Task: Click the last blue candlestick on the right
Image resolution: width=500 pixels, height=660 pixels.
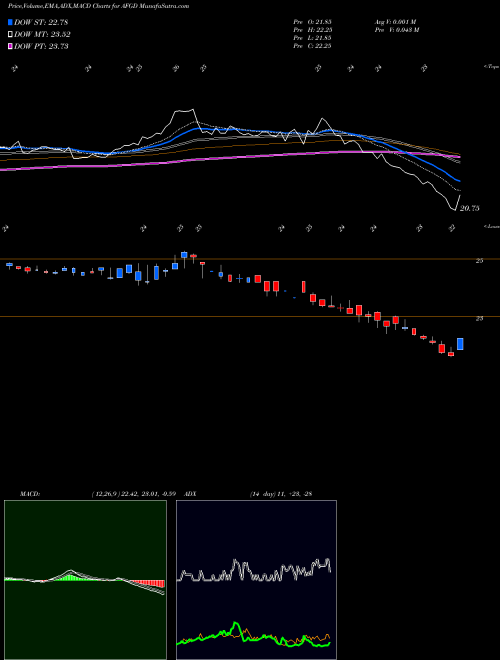Action: coord(460,344)
